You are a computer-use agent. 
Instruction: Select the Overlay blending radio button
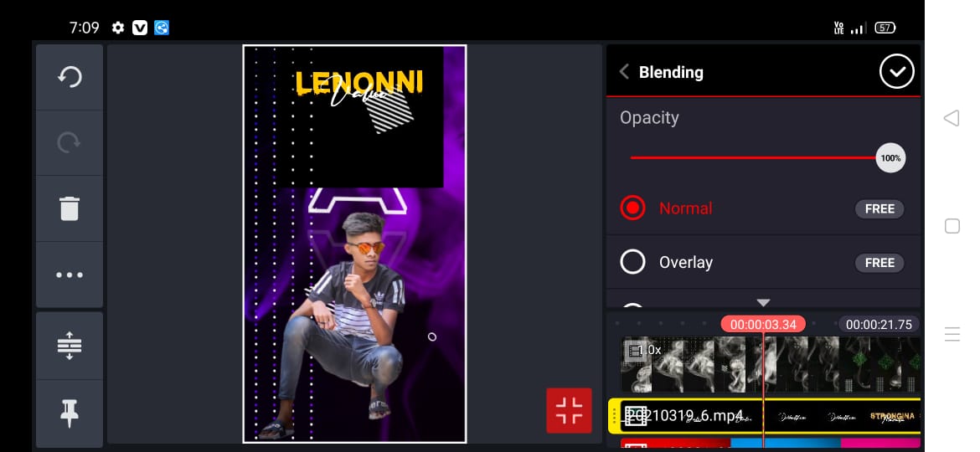point(632,262)
